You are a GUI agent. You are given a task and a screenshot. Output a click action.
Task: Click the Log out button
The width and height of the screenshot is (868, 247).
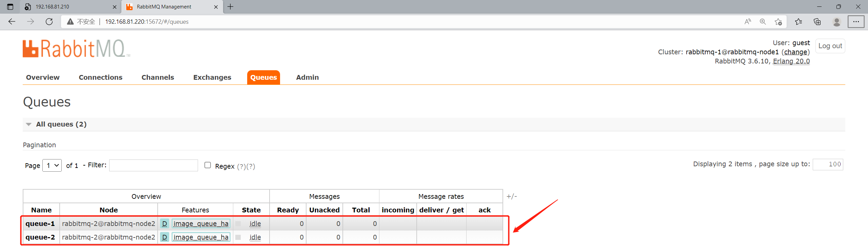(x=830, y=46)
